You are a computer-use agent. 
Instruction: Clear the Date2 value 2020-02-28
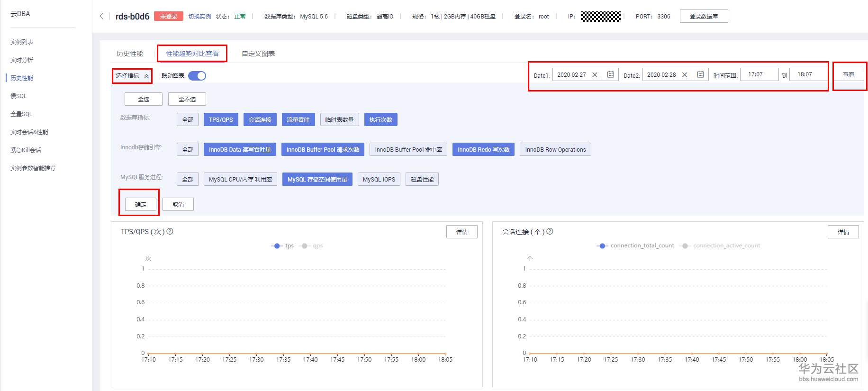(x=685, y=75)
